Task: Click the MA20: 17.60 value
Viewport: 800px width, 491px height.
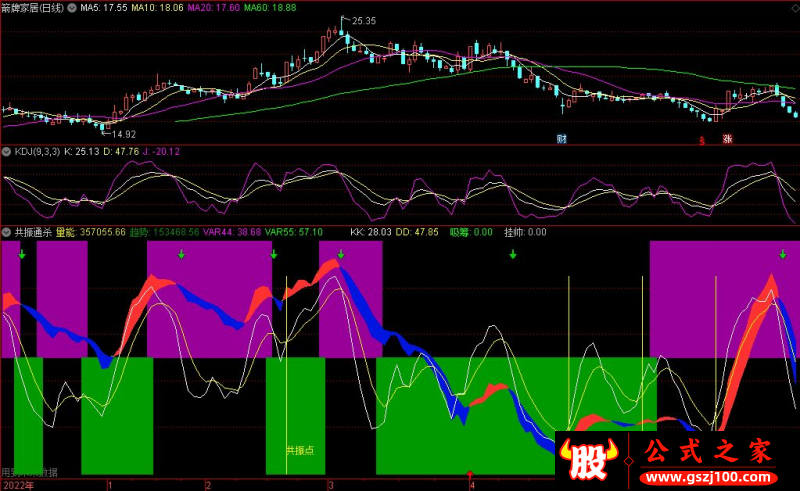Action: pos(213,8)
